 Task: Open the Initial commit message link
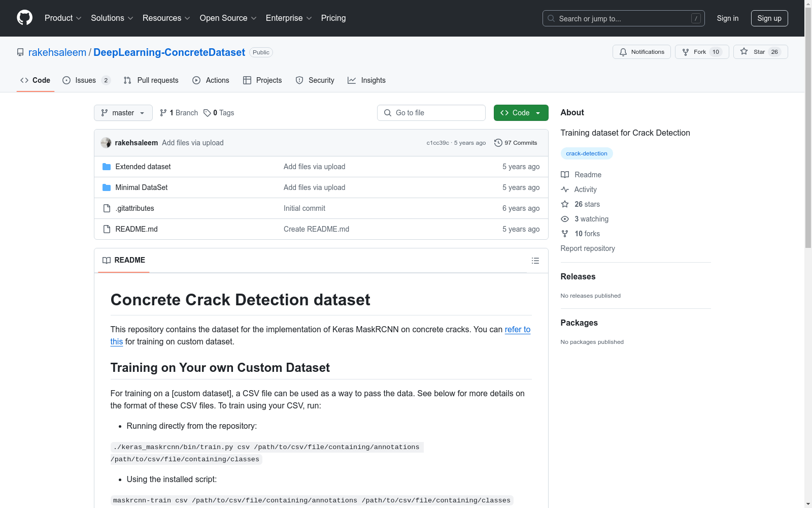click(304, 208)
